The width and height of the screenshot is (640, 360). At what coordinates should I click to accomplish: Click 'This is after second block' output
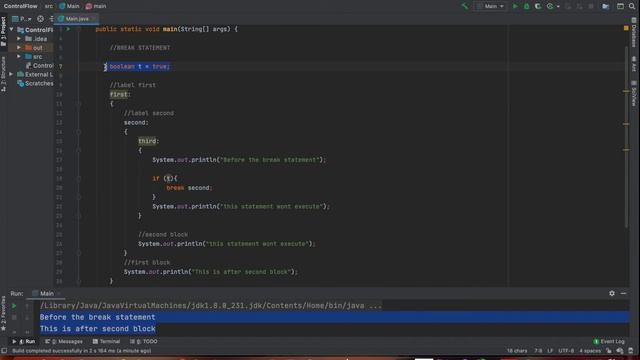click(98, 329)
